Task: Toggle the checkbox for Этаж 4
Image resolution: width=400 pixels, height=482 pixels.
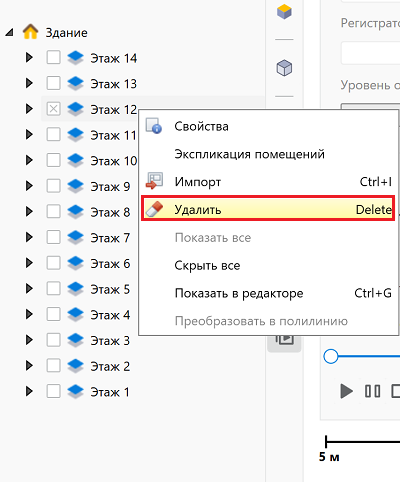Action: pyautogui.click(x=53, y=314)
